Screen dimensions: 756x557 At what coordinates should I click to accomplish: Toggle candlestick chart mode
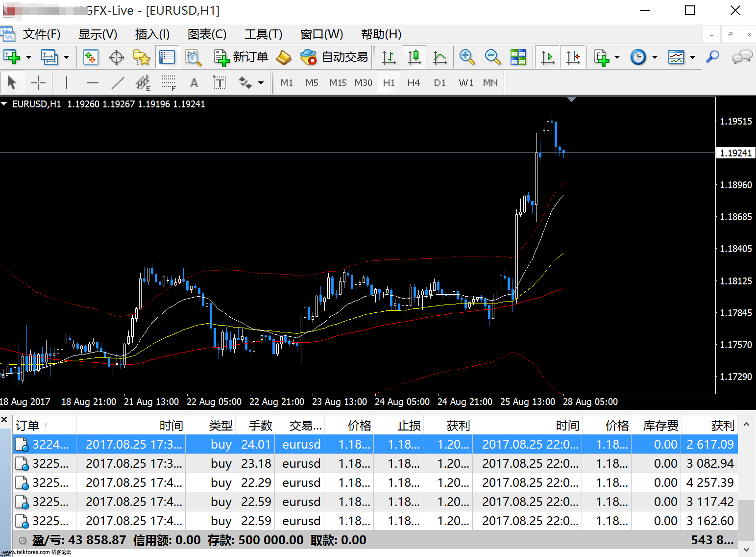pos(415,57)
